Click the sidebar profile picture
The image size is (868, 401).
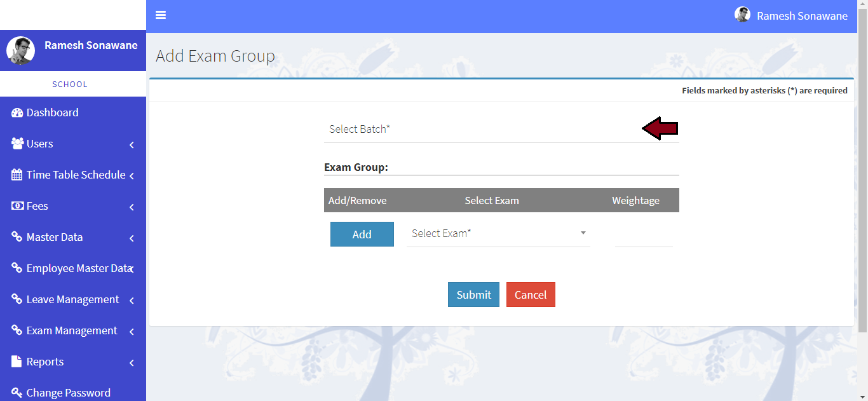pyautogui.click(x=20, y=50)
